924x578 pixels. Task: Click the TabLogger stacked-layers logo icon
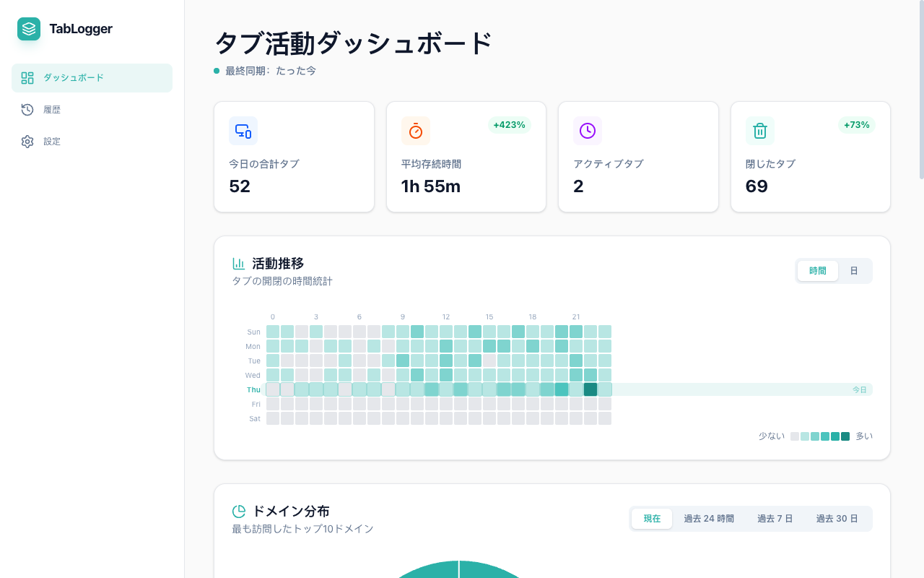[x=29, y=29]
